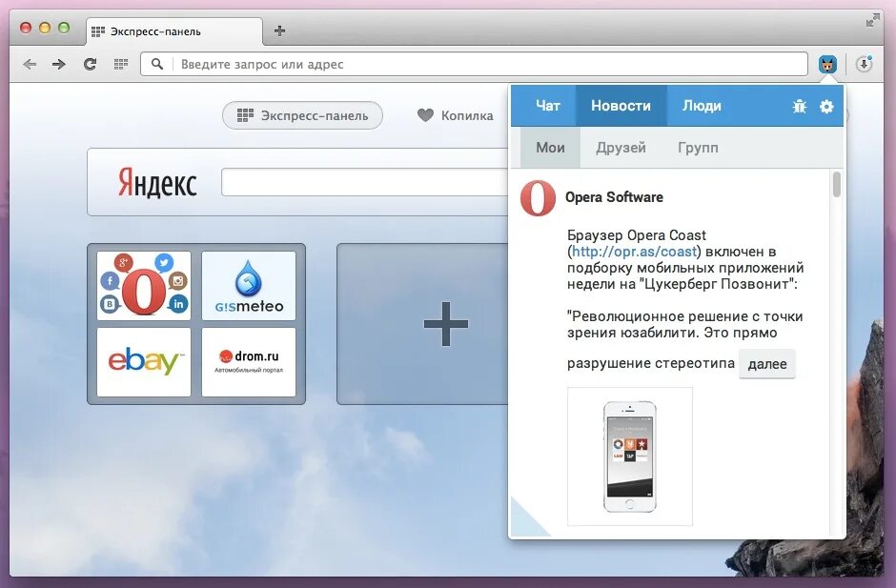This screenshot has height=588, width=896.
Task: Click the Opera Software avatar logo
Action: [x=538, y=197]
